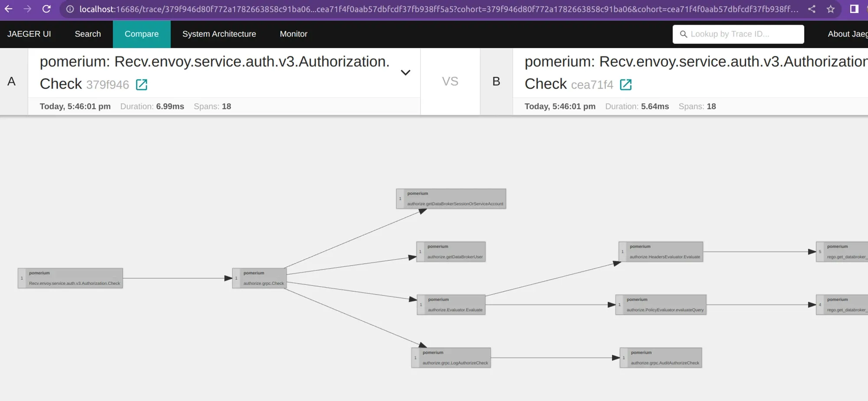Click trace A short ID 379f946
Image resolution: width=868 pixels, height=401 pixels.
[x=108, y=85]
